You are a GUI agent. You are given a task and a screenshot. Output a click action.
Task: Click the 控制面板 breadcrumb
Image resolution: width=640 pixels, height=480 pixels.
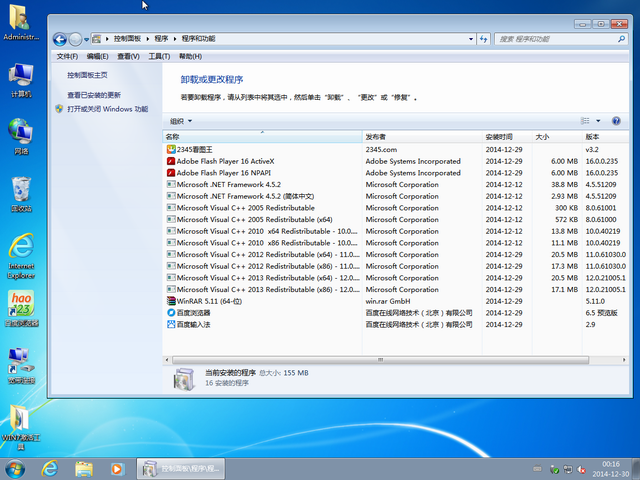127,39
